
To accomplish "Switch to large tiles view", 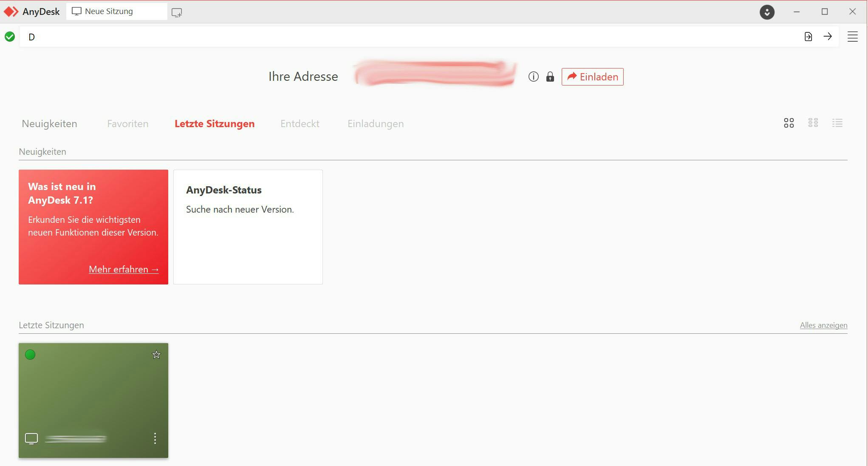I will point(789,123).
